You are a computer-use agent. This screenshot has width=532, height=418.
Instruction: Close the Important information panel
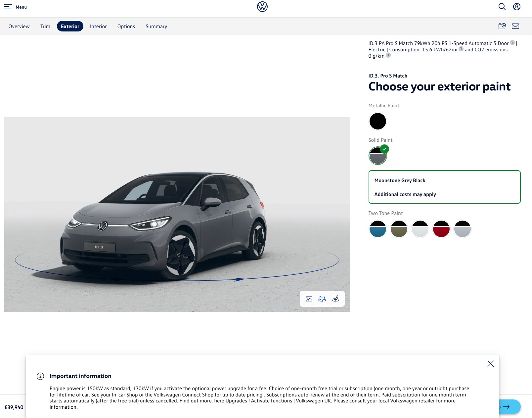[x=491, y=364]
